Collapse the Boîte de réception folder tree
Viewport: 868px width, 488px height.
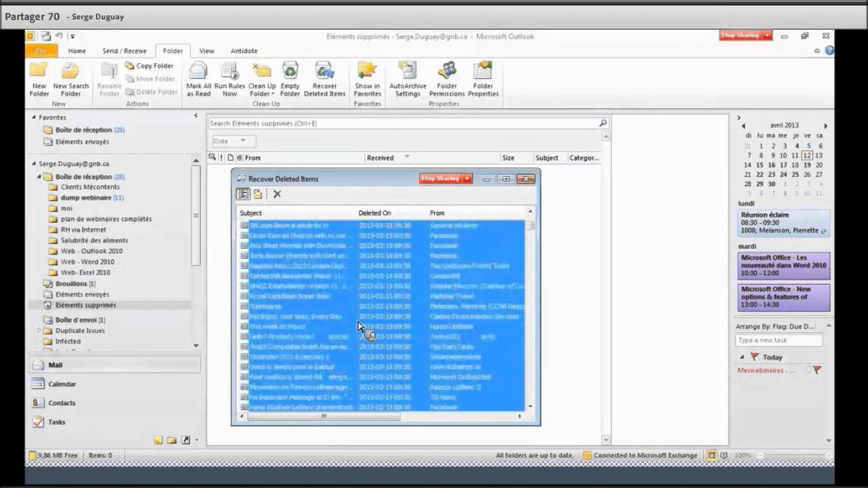pyautogui.click(x=39, y=177)
